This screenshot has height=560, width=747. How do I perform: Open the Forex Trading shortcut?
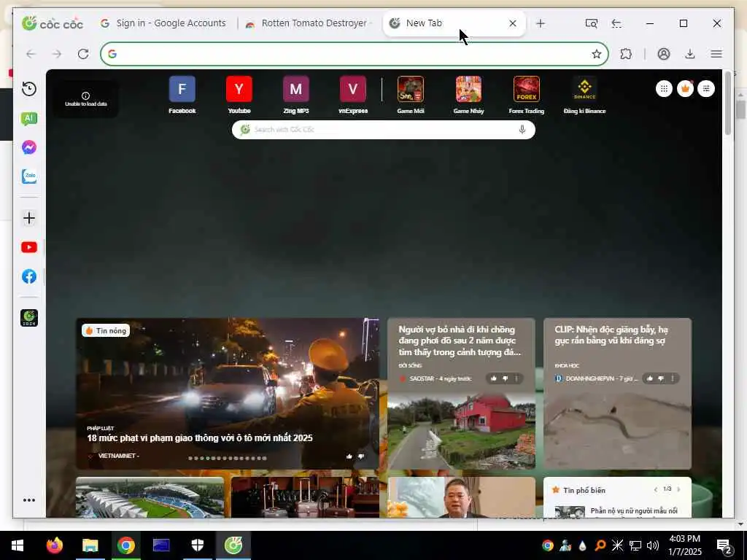tap(527, 95)
